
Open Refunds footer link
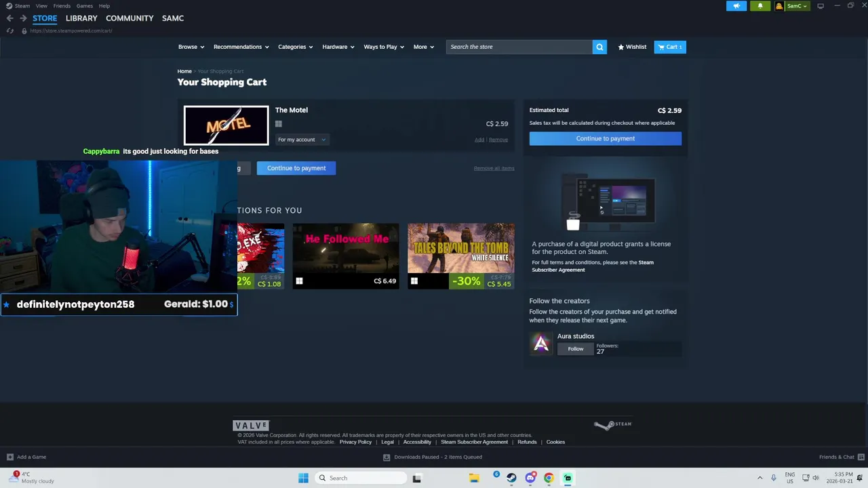pos(527,442)
